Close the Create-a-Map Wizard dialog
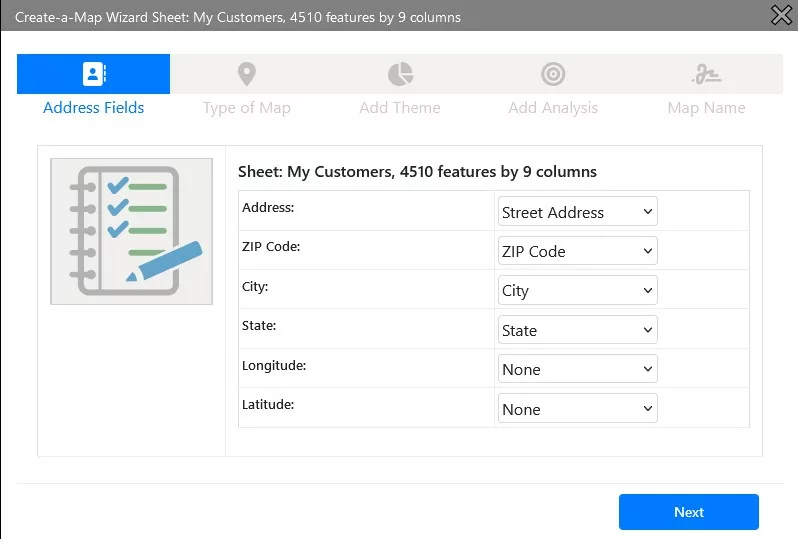The width and height of the screenshot is (798, 539). pos(781,15)
